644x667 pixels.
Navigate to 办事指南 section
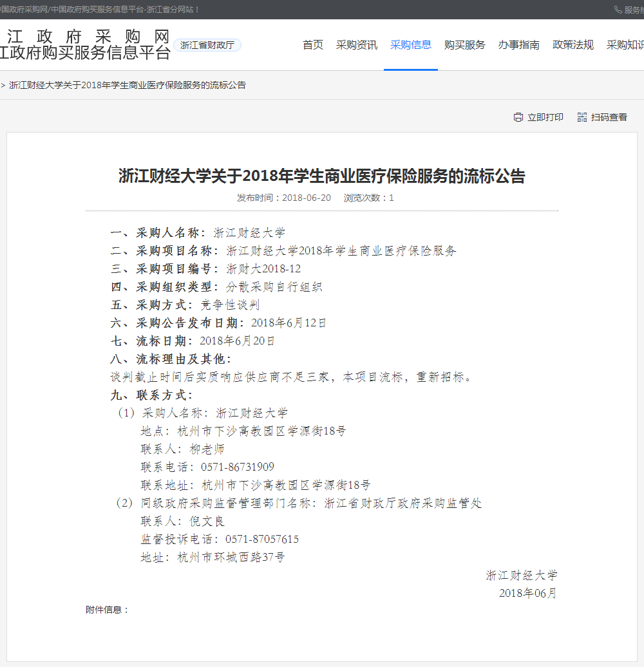tap(519, 45)
